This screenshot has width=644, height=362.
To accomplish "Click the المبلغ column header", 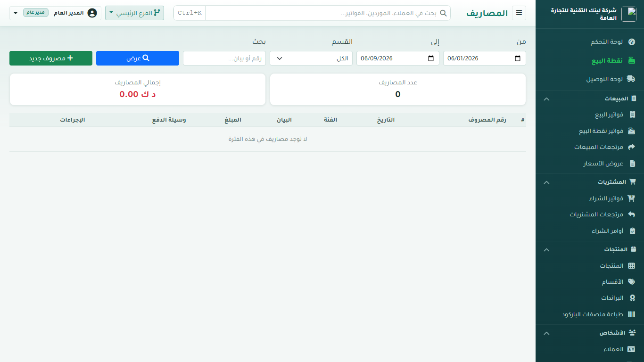I will pyautogui.click(x=233, y=120).
